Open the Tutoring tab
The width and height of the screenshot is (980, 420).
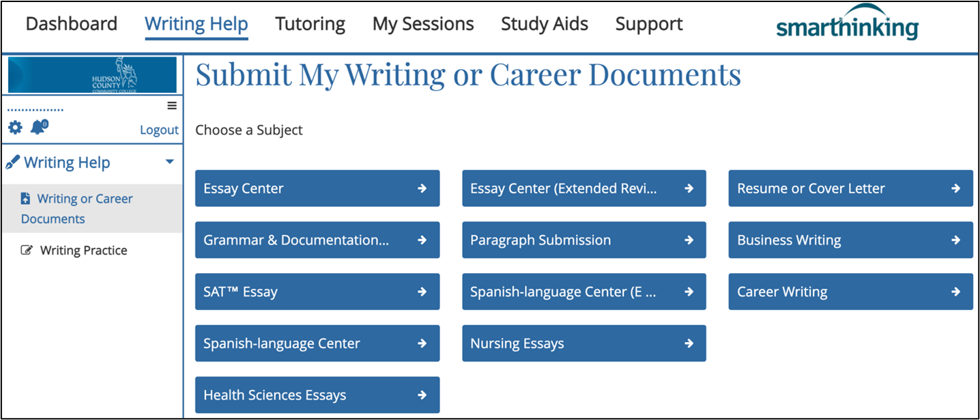point(310,24)
